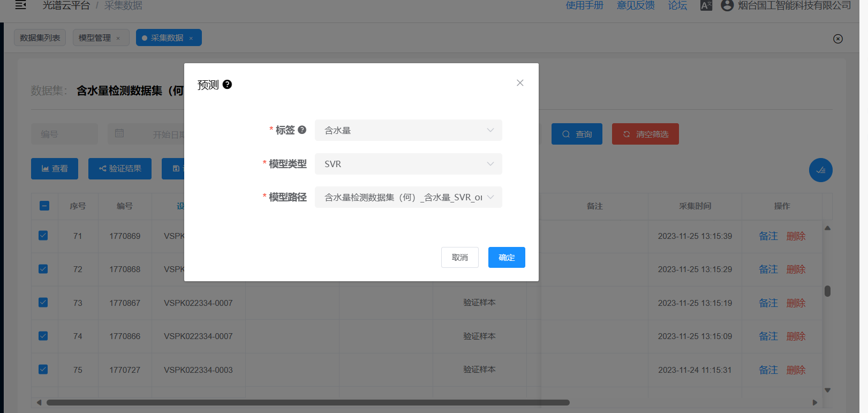
Task: Open the 模型类型 dropdown showing SVR
Action: [408, 164]
